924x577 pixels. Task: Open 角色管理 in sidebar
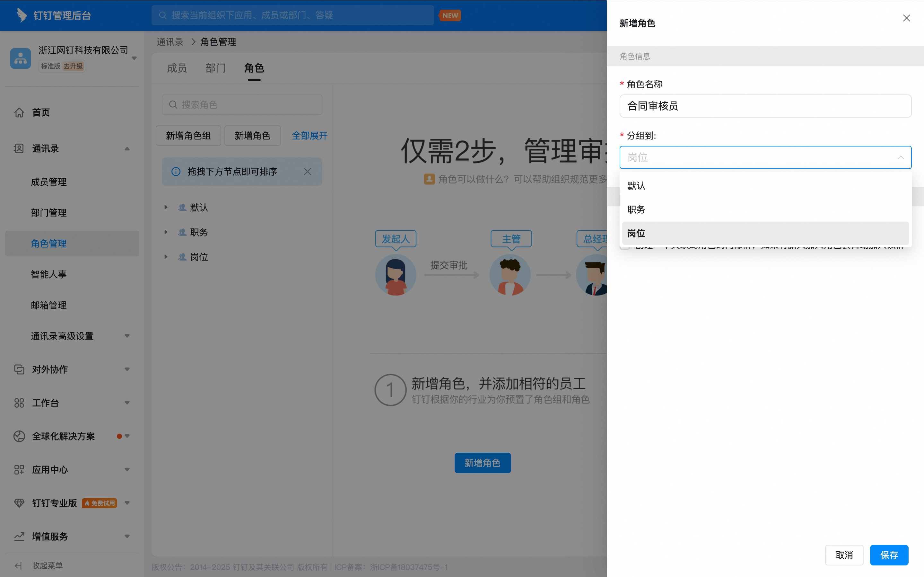point(72,244)
